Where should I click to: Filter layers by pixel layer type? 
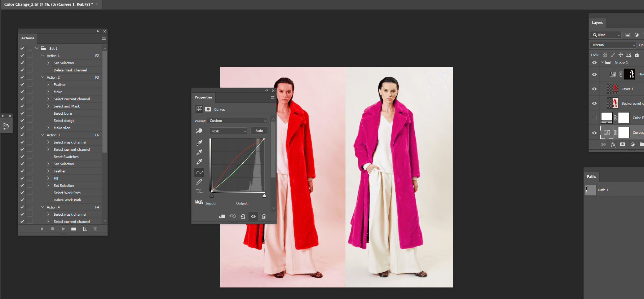tap(628, 35)
